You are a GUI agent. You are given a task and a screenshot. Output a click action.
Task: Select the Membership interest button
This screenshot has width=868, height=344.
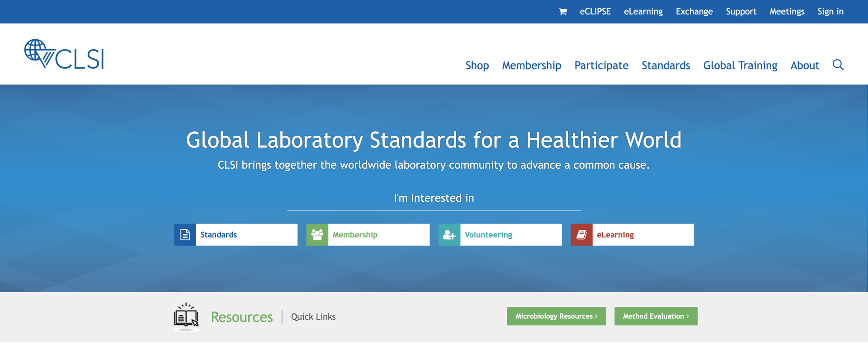pyautogui.click(x=368, y=235)
